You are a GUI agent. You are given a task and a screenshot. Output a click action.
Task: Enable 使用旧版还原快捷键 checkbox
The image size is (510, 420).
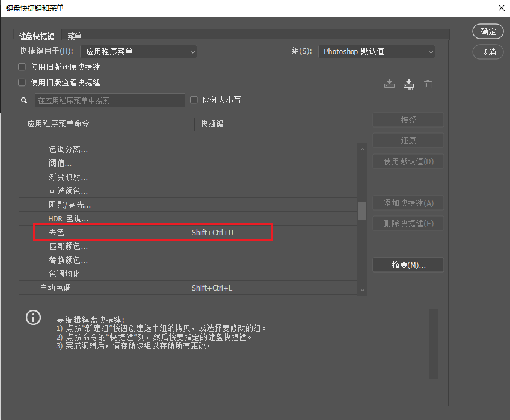pyautogui.click(x=22, y=67)
